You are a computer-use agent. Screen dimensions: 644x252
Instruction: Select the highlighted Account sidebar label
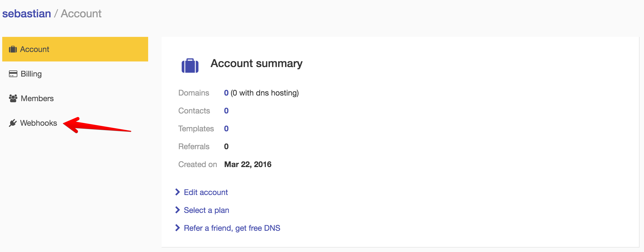pos(35,49)
